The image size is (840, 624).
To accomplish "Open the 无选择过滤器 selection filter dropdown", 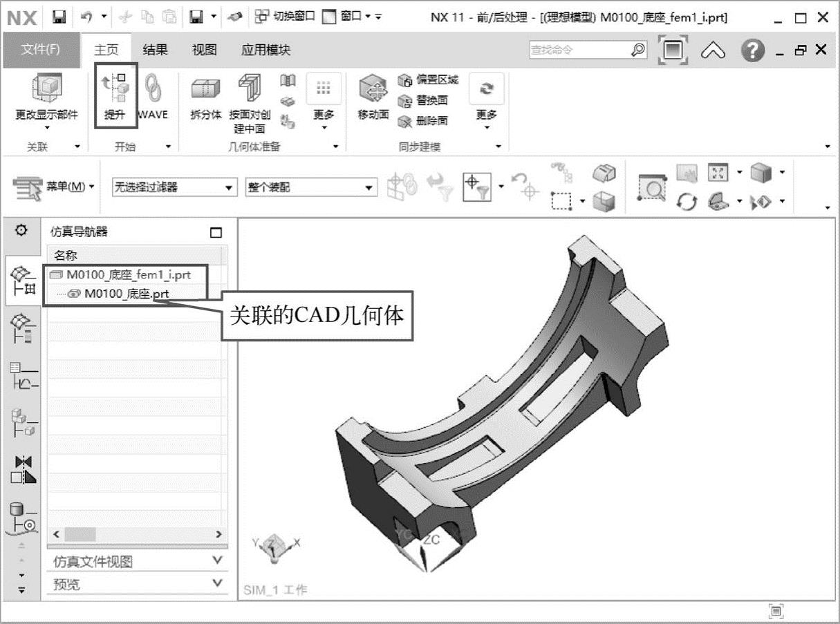I will (x=174, y=187).
